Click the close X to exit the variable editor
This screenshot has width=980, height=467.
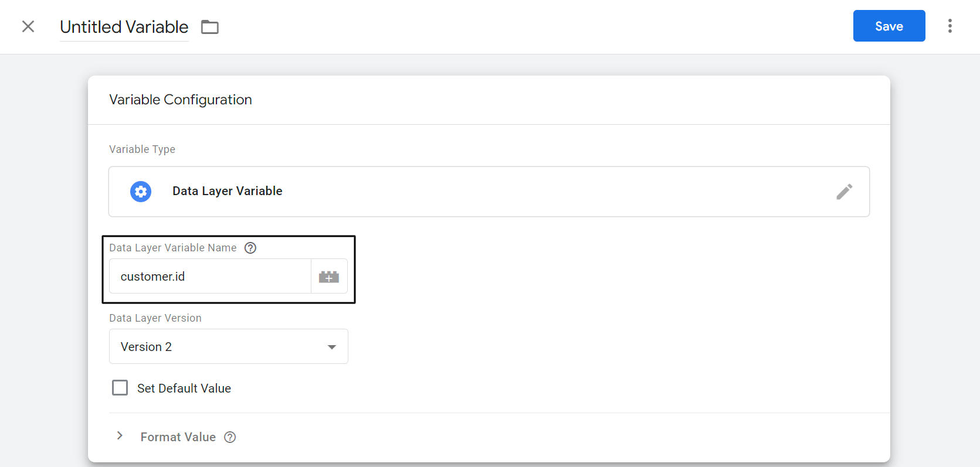click(x=28, y=26)
